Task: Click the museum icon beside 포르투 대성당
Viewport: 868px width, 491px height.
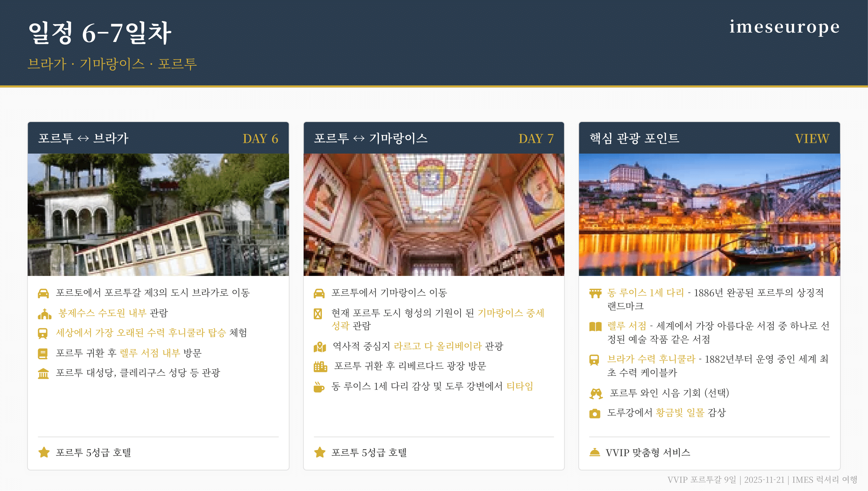Action: [43, 373]
